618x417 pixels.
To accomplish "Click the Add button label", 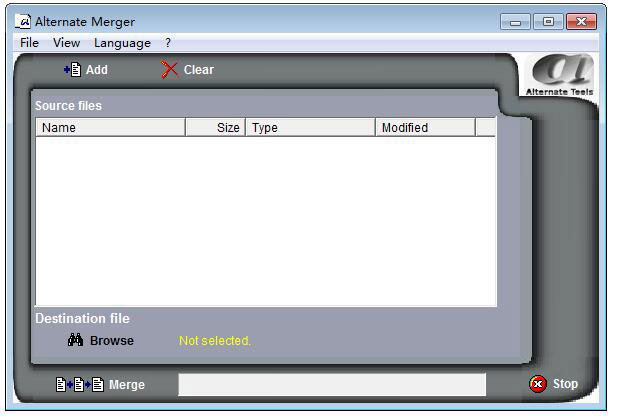I will click(x=97, y=70).
